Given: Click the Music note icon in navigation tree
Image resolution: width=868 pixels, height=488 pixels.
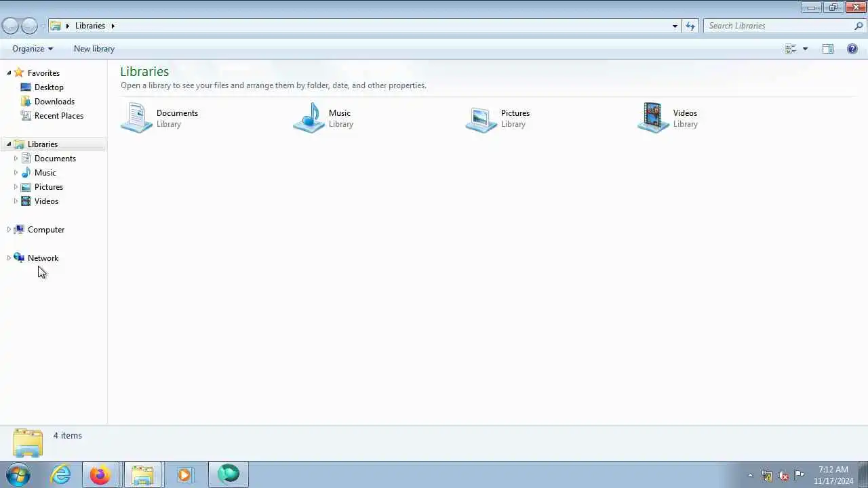Looking at the screenshot, I should pos(26,172).
